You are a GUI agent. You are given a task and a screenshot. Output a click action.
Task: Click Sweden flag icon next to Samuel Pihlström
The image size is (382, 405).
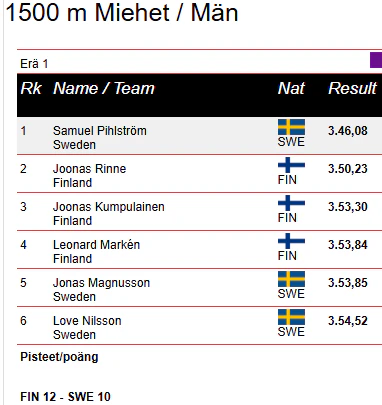[291, 127]
